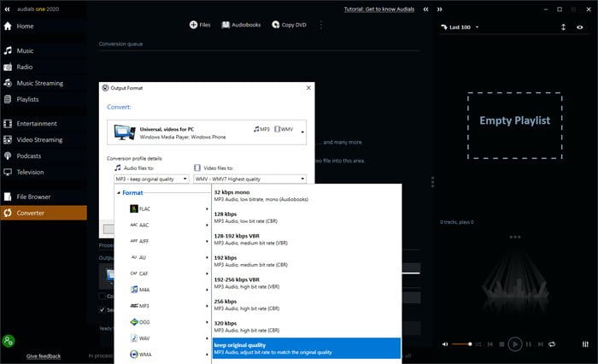Select the Converter sidebar item
This screenshot has width=598, height=364.
pyautogui.click(x=44, y=213)
